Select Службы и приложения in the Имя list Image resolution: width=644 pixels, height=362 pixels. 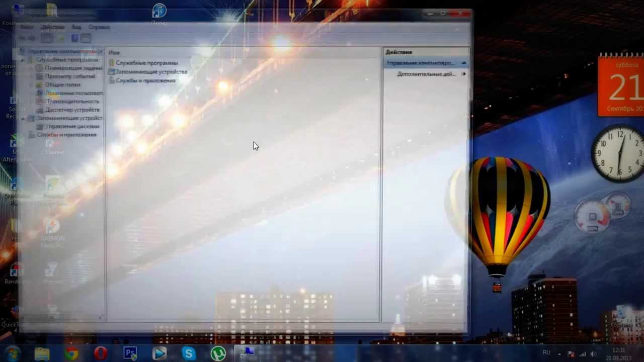145,80
